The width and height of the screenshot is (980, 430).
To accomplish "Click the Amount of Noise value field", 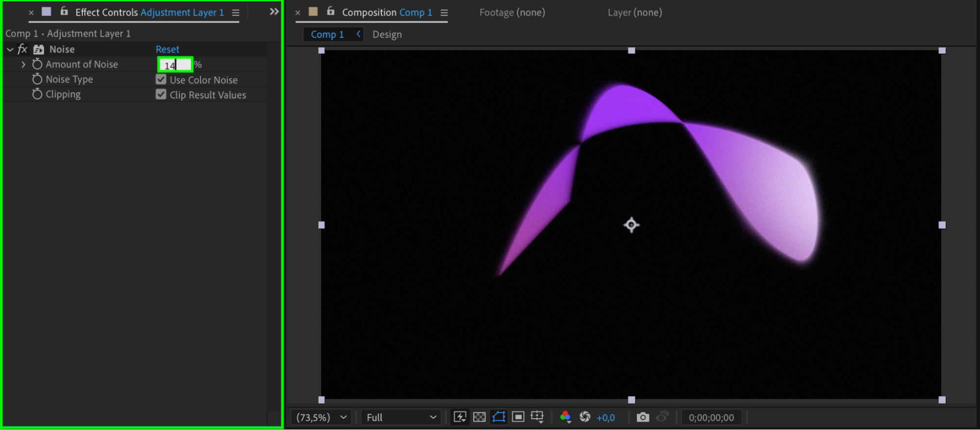I will [175, 65].
